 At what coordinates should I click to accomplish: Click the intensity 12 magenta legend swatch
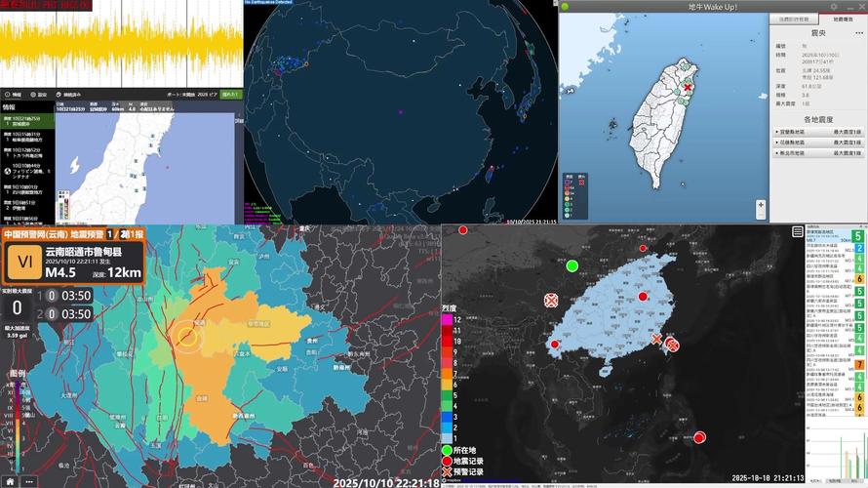448,320
